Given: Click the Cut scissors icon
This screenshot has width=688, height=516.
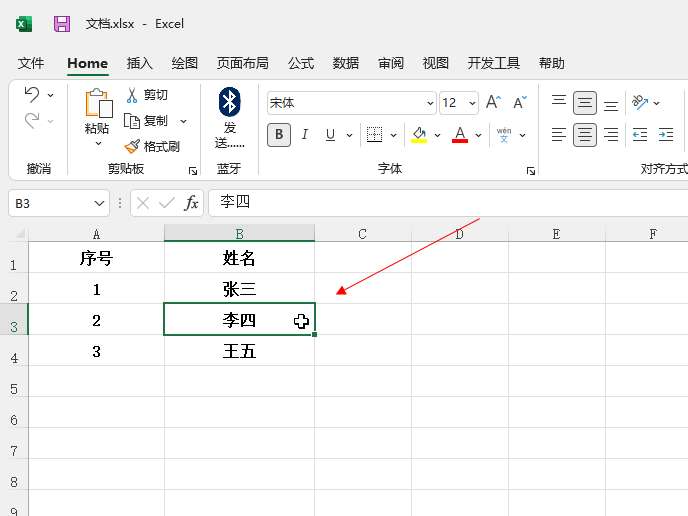Looking at the screenshot, I should (x=132, y=95).
